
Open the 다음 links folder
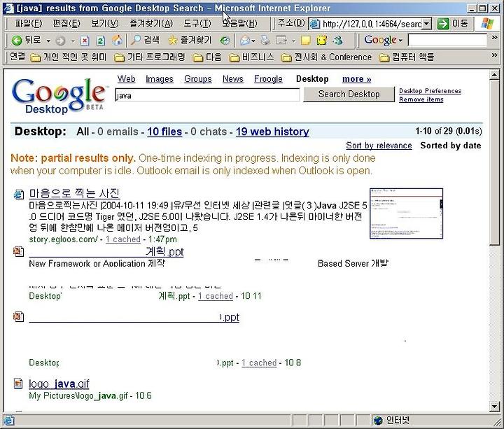pos(207,57)
